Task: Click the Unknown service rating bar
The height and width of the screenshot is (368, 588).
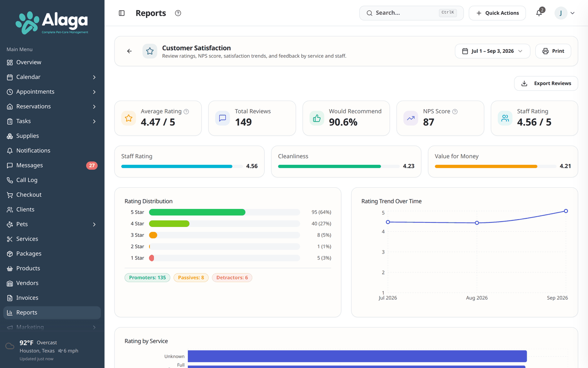Action: [357, 356]
